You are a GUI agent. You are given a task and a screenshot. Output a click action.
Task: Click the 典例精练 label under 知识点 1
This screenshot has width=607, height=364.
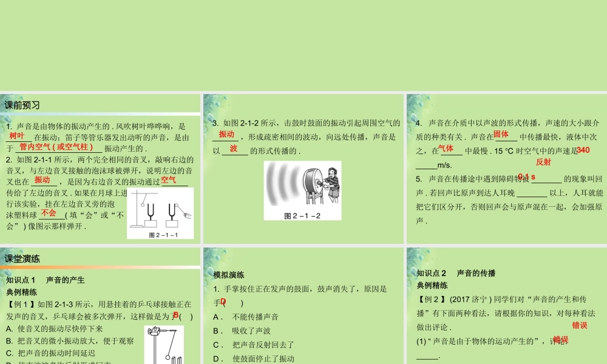(x=22, y=292)
